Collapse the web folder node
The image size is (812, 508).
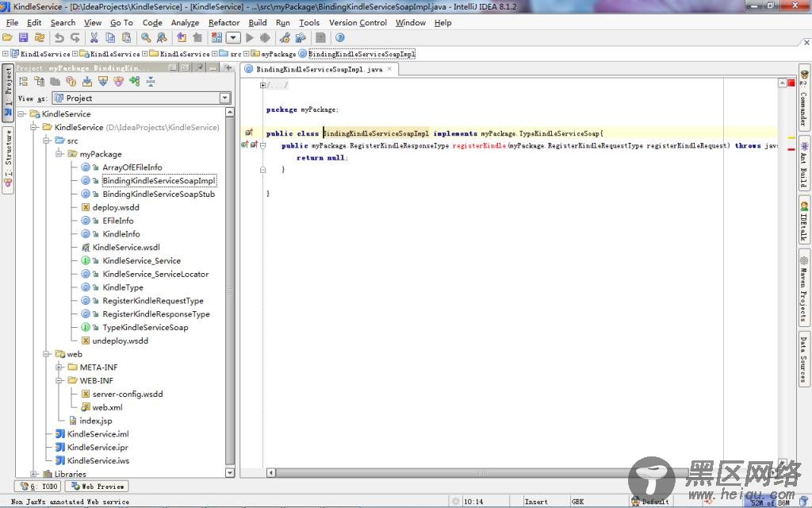pos(47,354)
